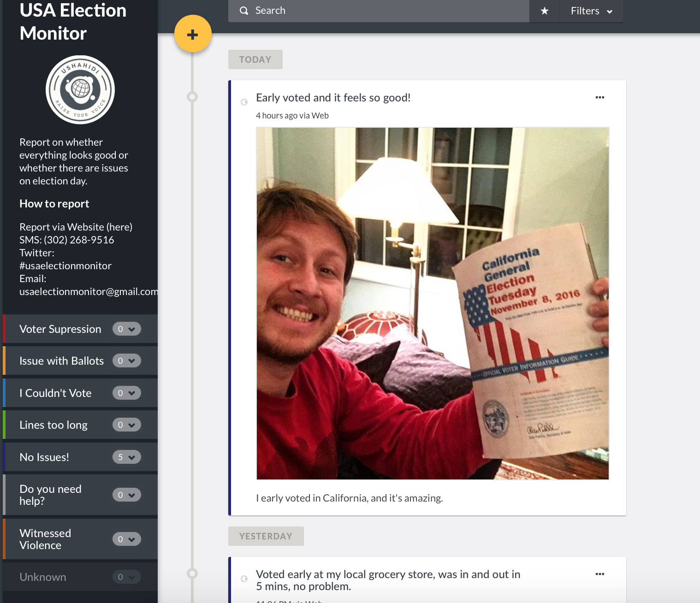Open options menu on the grocery store post
The width and height of the screenshot is (700, 603).
coord(599,574)
